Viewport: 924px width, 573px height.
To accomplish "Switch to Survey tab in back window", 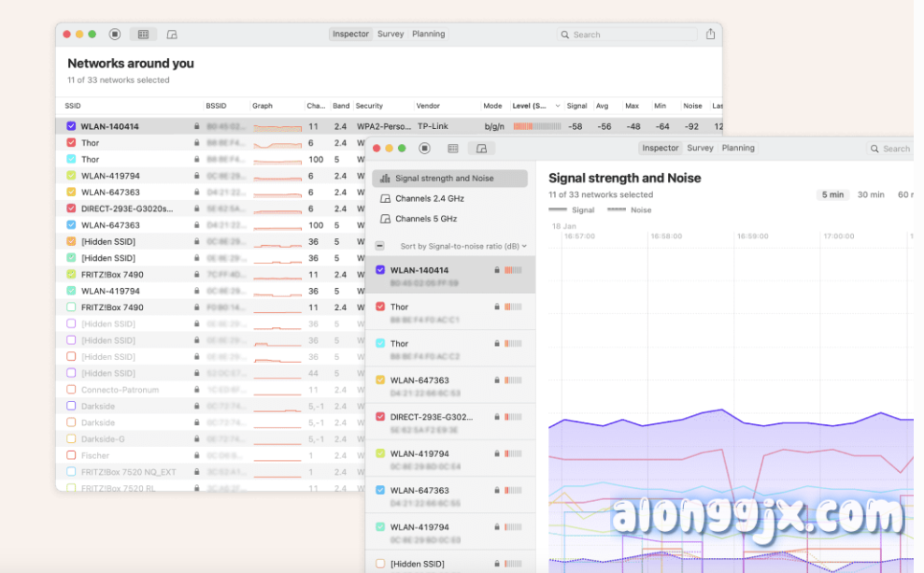I will tap(391, 35).
